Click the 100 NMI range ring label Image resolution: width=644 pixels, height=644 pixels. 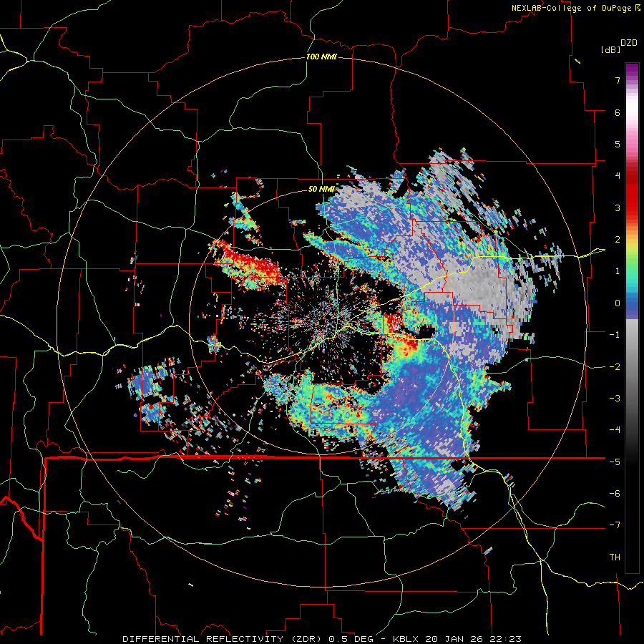click(x=321, y=57)
